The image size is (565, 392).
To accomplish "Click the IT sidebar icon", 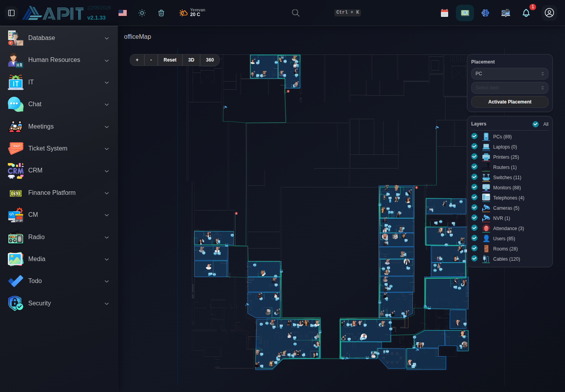I will (x=16, y=82).
